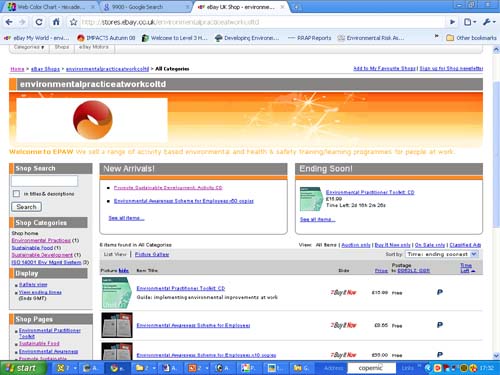Screen dimensions: 500x375
Task: Open the Shops navigation tab
Action: click(x=62, y=47)
